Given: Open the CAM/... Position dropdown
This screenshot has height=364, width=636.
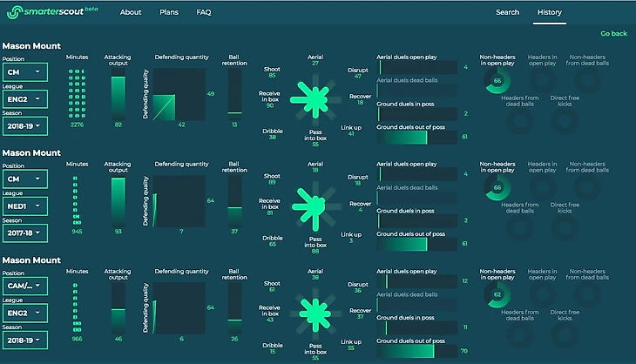Looking at the screenshot, I should [24, 286].
